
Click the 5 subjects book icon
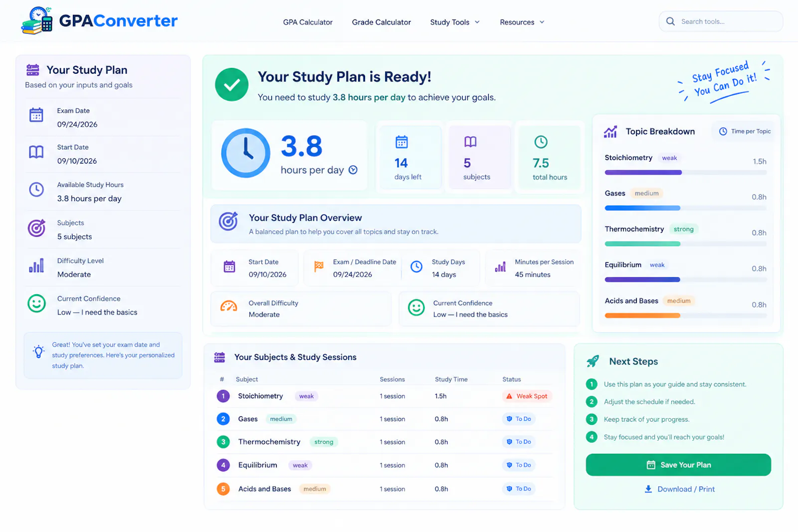tap(470, 142)
